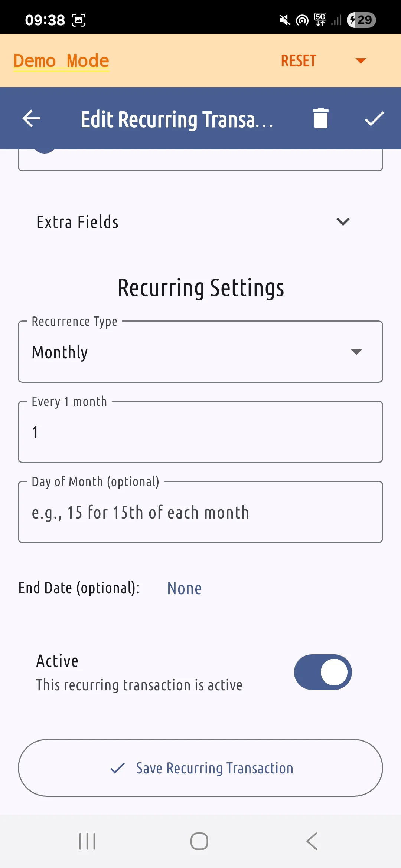Tap the Android recent apps icon
This screenshot has height=868, width=401.
pyautogui.click(x=87, y=841)
